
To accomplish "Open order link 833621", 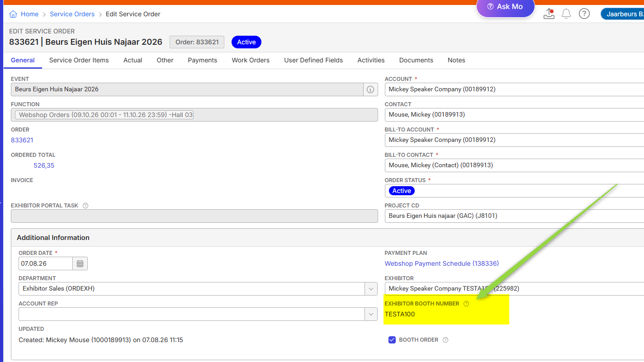I will 22,140.
